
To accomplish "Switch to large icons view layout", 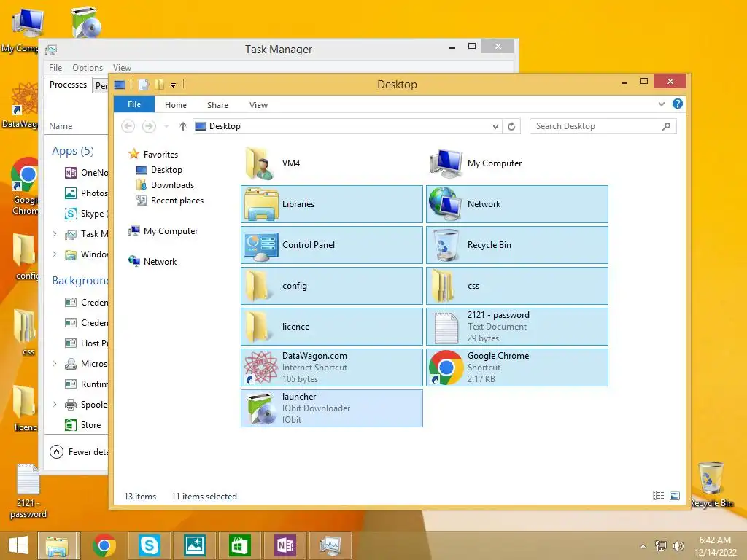I will (675, 496).
